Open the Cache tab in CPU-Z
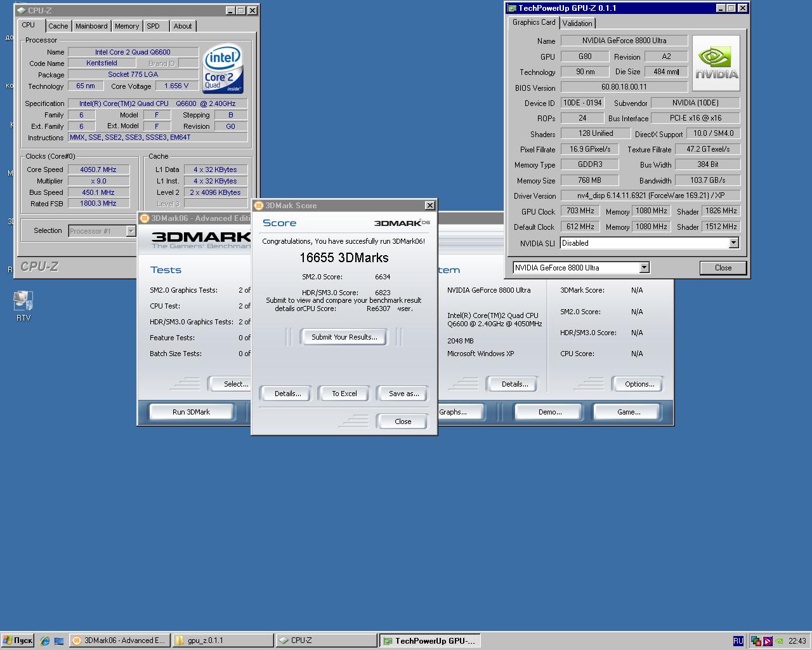 (58, 26)
